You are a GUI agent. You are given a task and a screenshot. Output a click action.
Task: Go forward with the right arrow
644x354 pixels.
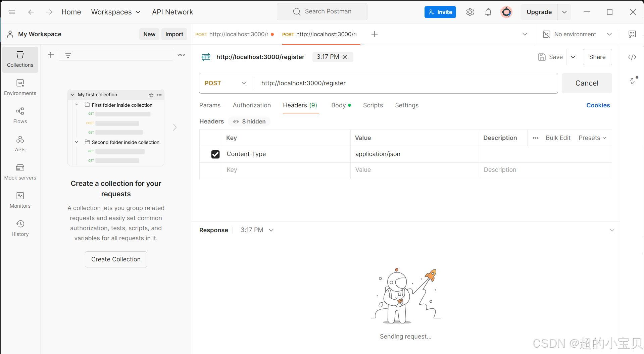(49, 12)
